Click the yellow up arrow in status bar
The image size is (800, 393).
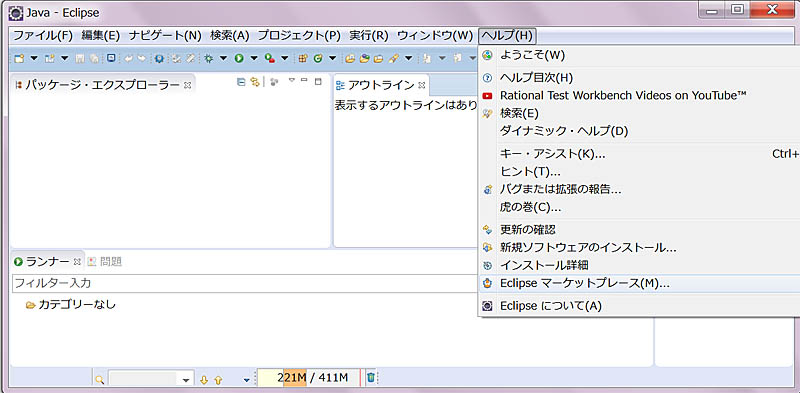point(218,380)
